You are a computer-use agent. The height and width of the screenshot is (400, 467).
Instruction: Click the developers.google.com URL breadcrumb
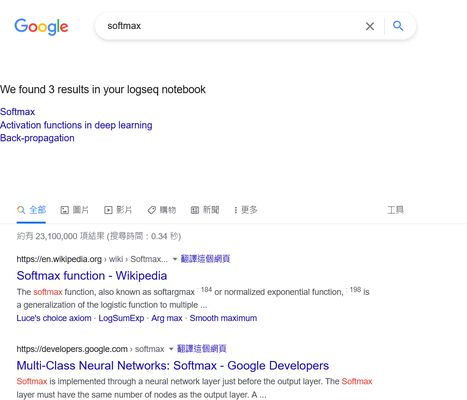(90, 349)
